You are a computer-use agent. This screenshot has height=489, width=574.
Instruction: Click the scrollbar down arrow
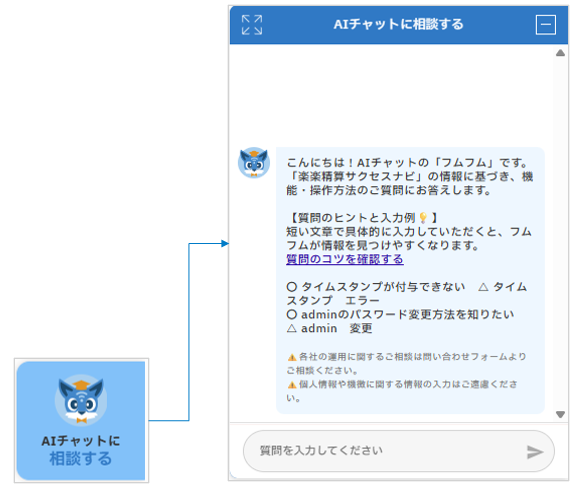point(560,414)
